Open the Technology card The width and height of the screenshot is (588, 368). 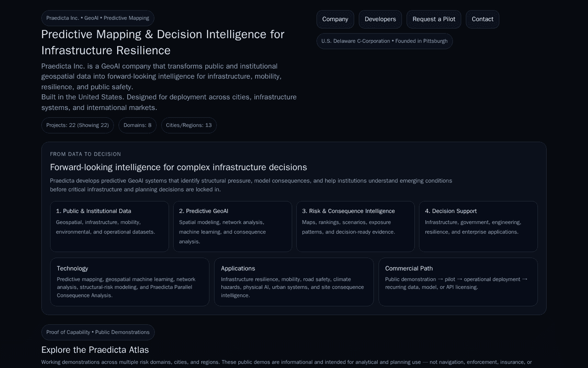coord(130,282)
